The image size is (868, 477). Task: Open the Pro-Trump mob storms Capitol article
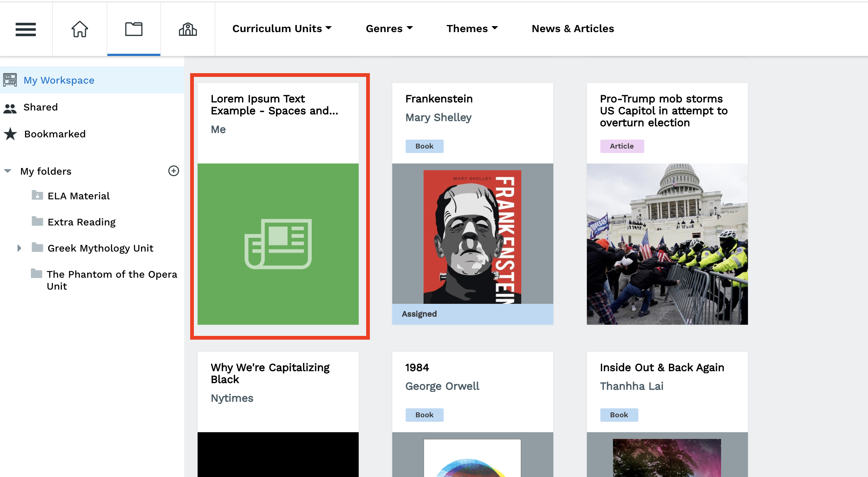click(664, 111)
